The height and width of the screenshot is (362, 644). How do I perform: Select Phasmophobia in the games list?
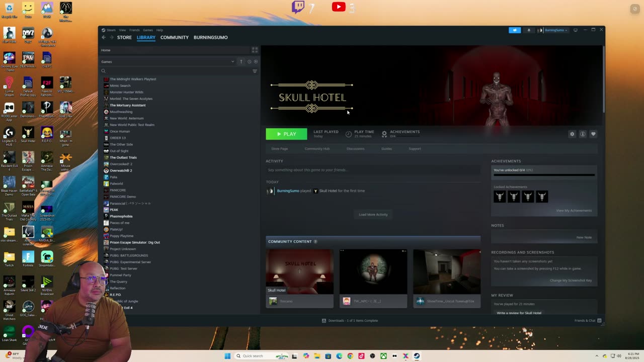[121, 216]
